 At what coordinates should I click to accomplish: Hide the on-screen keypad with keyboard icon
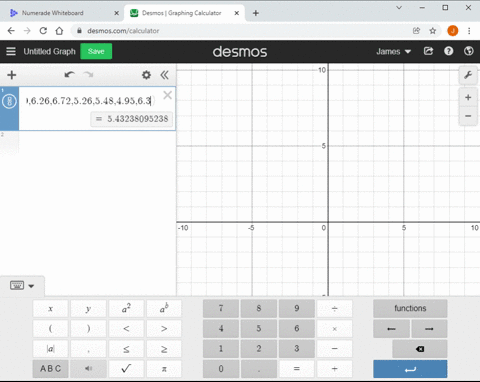point(17,286)
